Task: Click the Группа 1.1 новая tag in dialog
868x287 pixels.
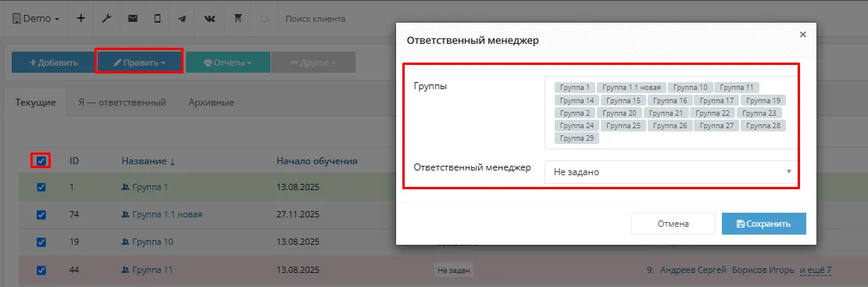Action: [631, 88]
